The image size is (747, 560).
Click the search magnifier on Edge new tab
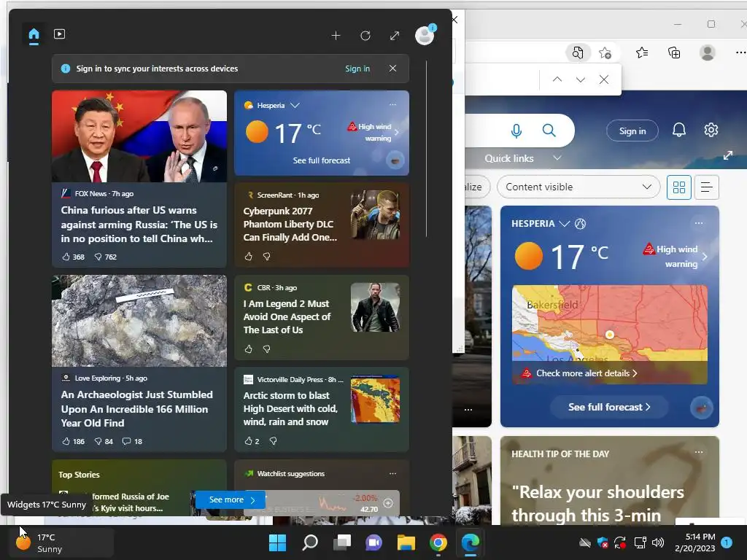(549, 131)
